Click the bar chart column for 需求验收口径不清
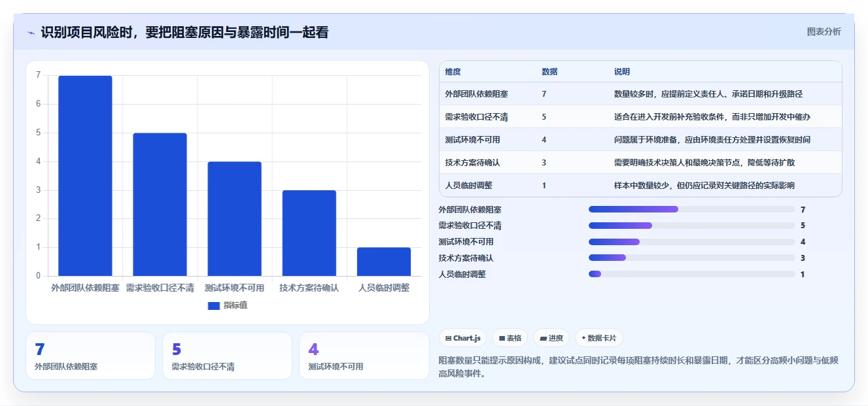868x406 pixels. [x=160, y=205]
